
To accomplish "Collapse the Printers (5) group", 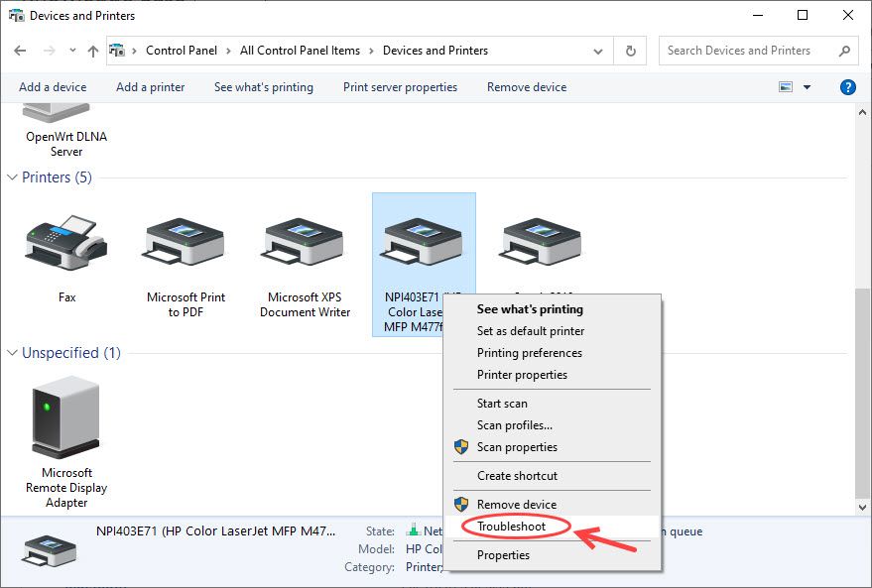I will click(x=12, y=177).
